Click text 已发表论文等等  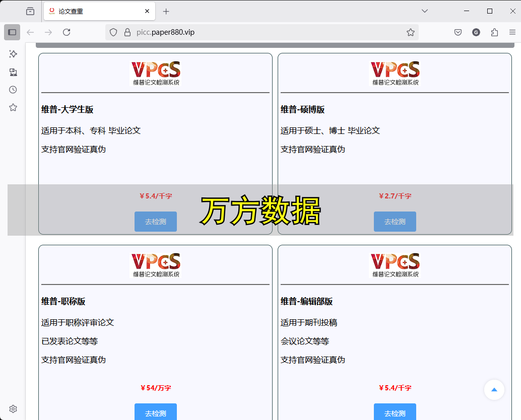tap(70, 341)
